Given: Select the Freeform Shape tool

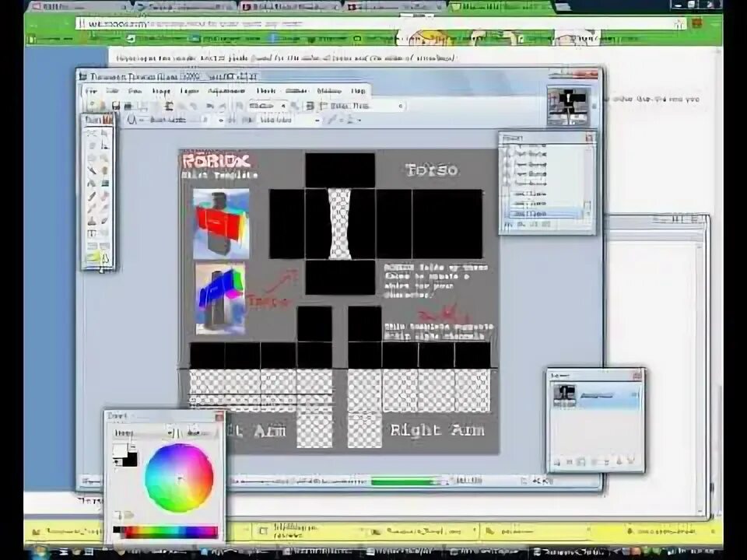Looking at the screenshot, I should click(x=104, y=258).
